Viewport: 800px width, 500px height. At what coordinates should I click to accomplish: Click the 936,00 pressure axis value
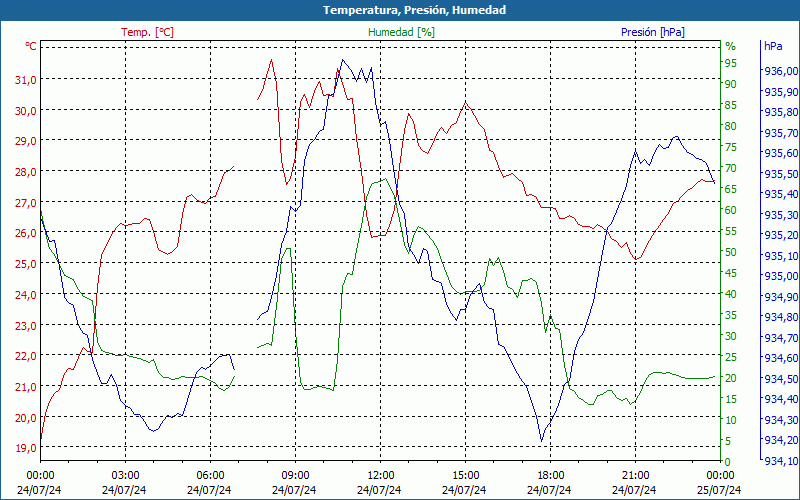coord(781,71)
